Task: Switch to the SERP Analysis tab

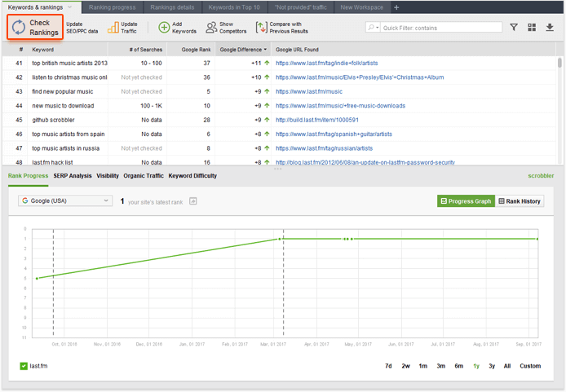Action: pos(73,175)
